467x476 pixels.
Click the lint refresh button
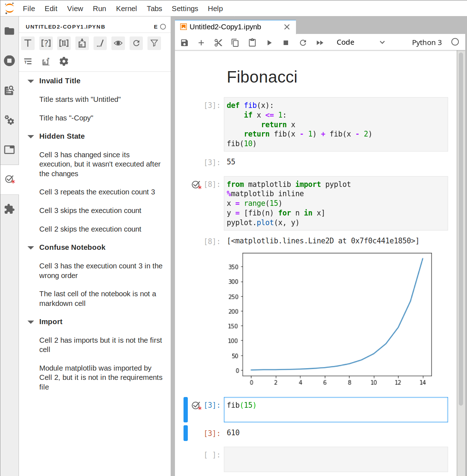(x=136, y=43)
